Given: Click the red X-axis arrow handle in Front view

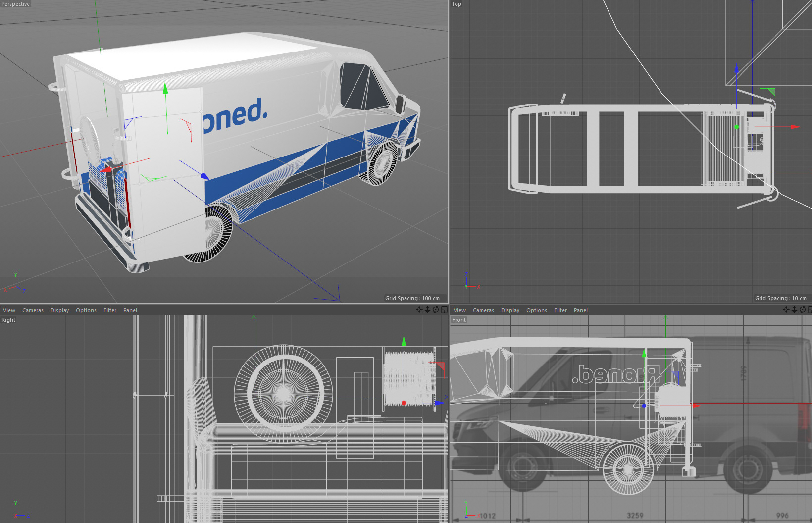Looking at the screenshot, I should pyautogui.click(x=696, y=406).
